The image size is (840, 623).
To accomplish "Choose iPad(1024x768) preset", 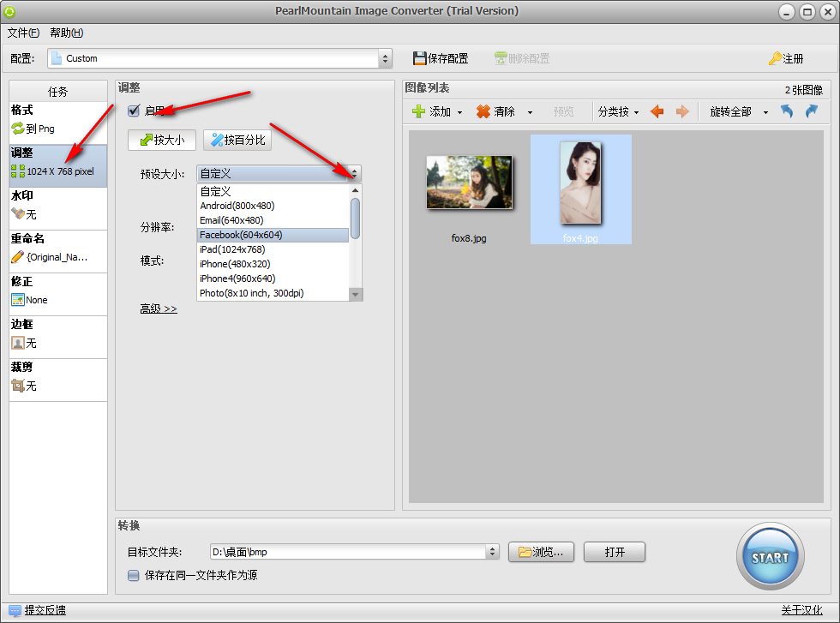I will (273, 249).
